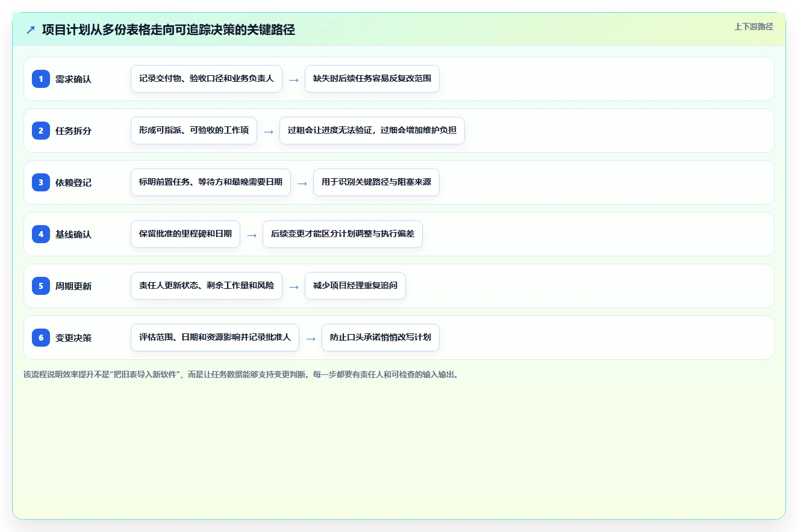Click the 需求确认 step label
Viewport: 798px width, 532px height.
coord(73,79)
